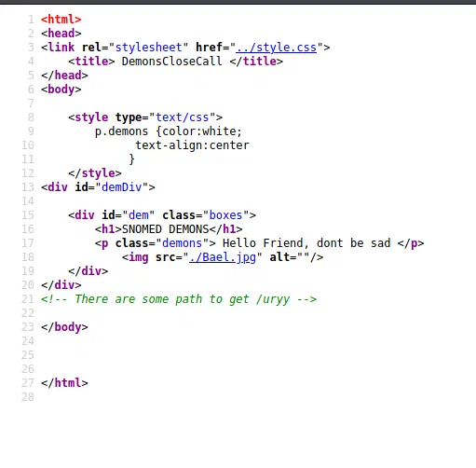476x468 pixels.
Task: Click the img tag name on line 18
Action: pos(139,257)
